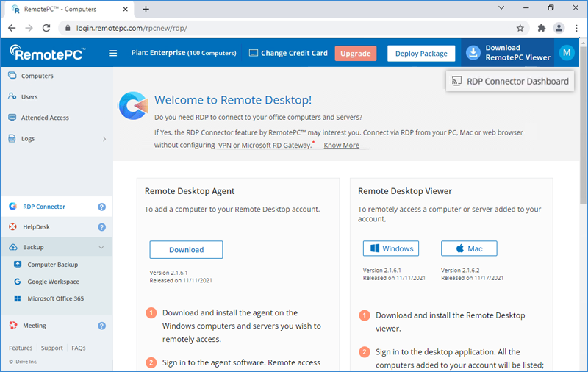This screenshot has width=588, height=372.
Task: Select Attended Access in the sidebar
Action: 44,118
